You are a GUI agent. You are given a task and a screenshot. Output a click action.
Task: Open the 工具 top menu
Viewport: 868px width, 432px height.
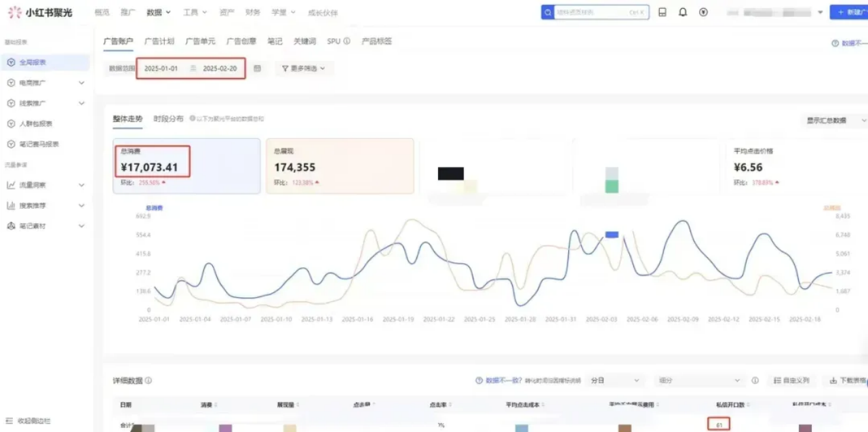pyautogui.click(x=195, y=12)
